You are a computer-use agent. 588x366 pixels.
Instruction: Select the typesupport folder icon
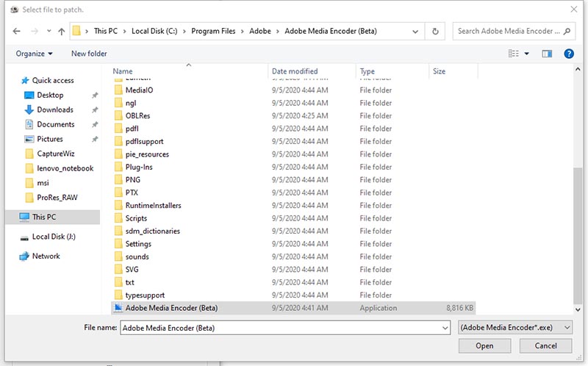[x=118, y=295]
